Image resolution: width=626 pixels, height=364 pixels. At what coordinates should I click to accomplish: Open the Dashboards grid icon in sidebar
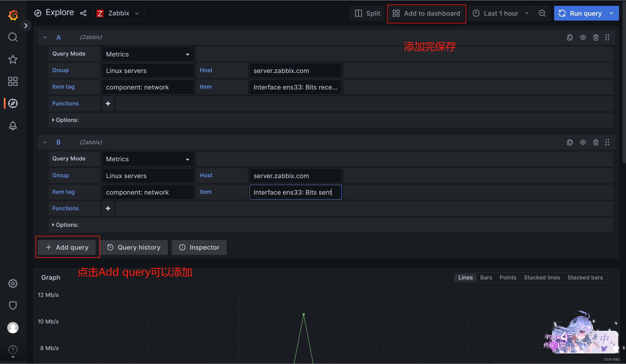point(13,81)
